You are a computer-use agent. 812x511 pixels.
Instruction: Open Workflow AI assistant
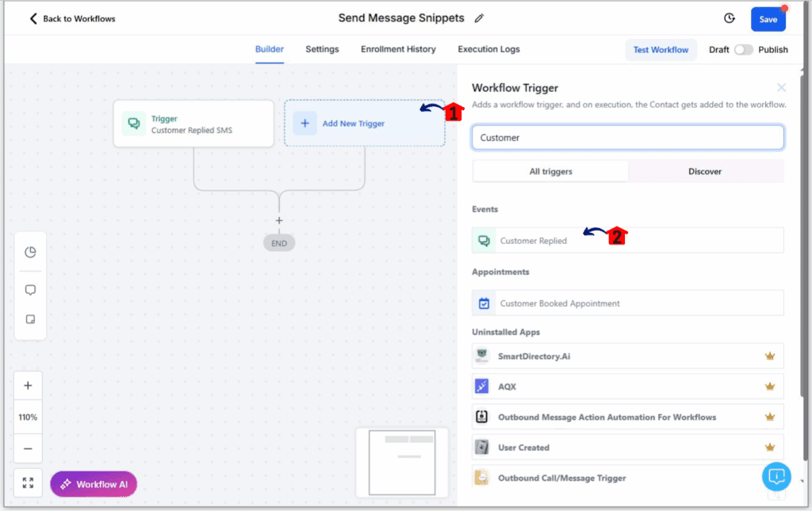tap(94, 484)
